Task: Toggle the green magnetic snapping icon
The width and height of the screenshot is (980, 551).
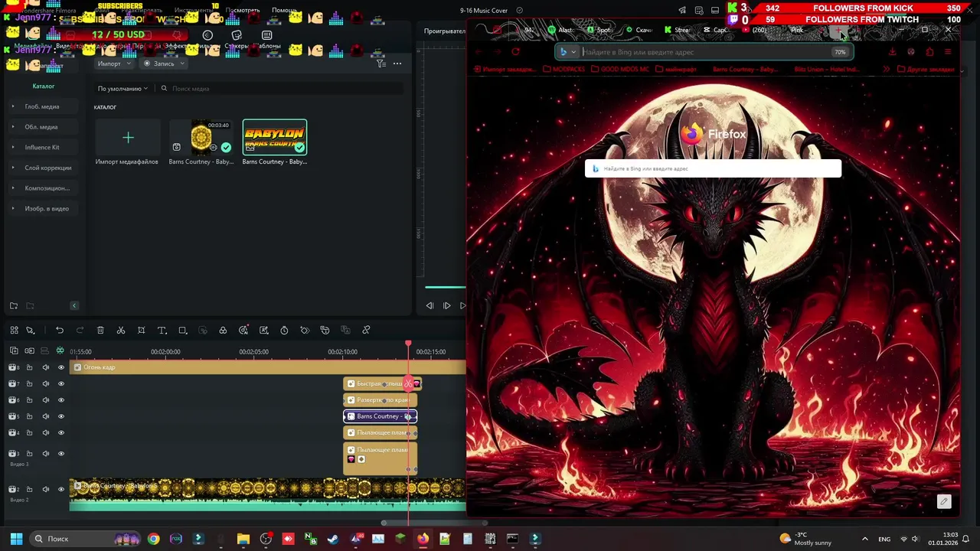Action: point(60,351)
